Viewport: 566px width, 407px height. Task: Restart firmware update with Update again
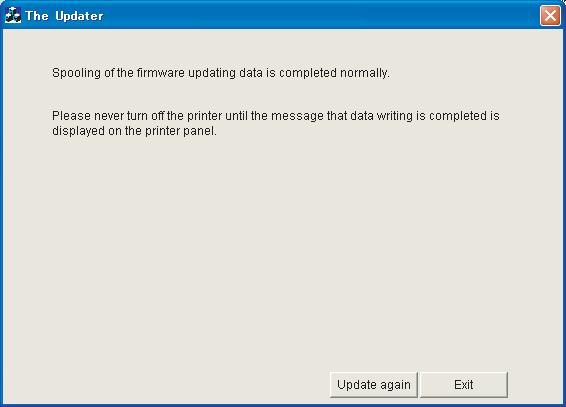[x=374, y=385]
